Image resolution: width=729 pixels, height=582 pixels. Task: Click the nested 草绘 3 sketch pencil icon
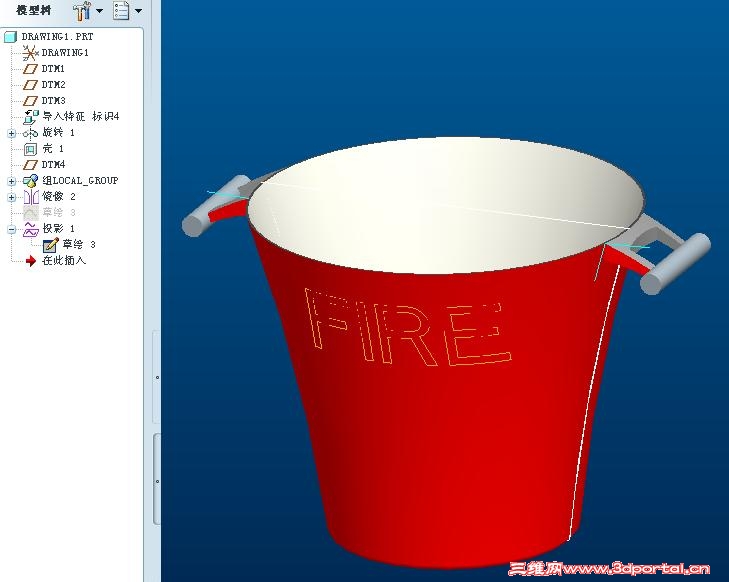point(50,245)
